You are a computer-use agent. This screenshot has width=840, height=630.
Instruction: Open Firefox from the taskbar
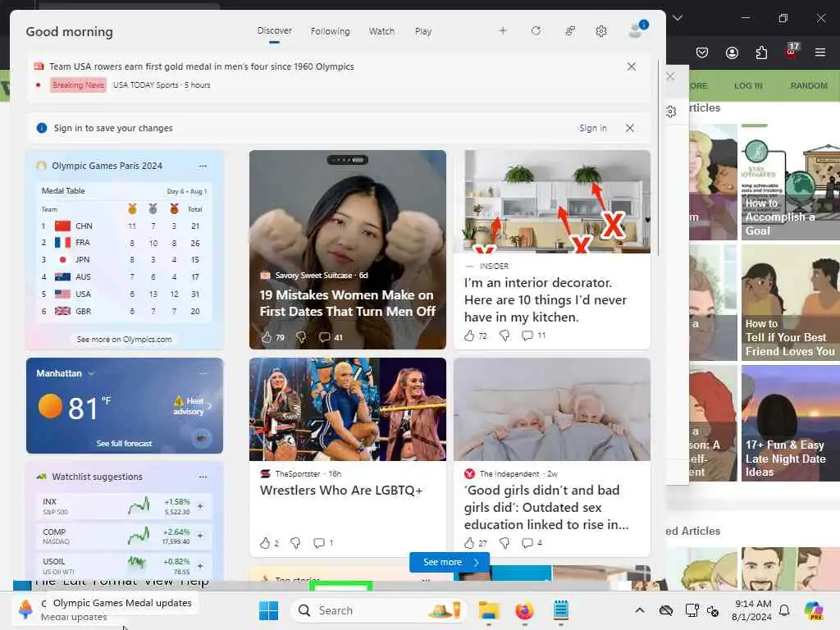pos(524,610)
